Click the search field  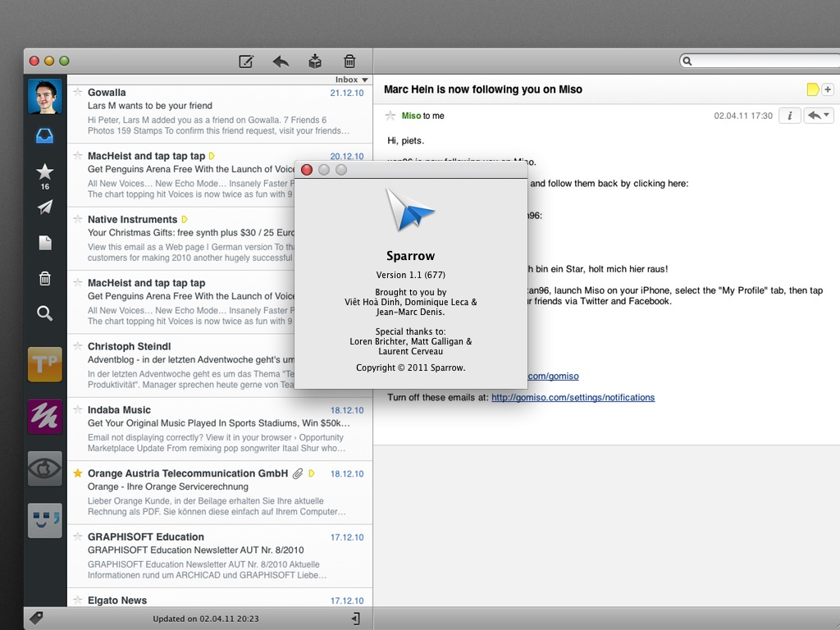tap(760, 61)
